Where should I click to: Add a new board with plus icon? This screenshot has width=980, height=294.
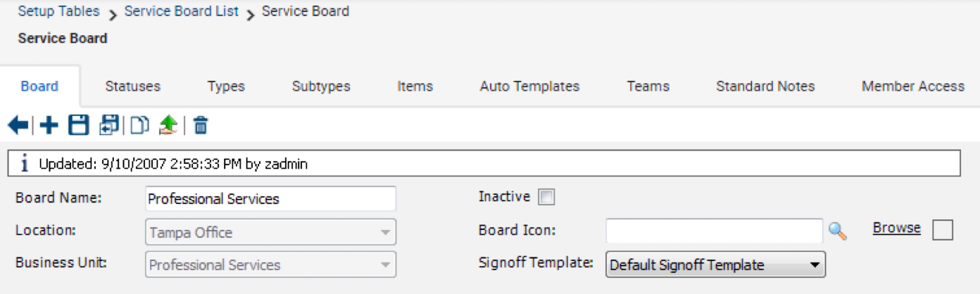point(49,126)
